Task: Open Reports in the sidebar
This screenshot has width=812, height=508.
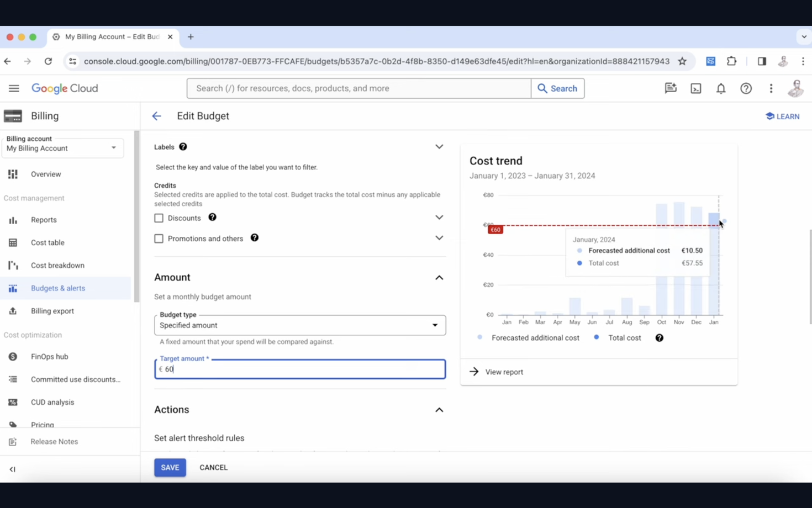Action: coord(44,220)
